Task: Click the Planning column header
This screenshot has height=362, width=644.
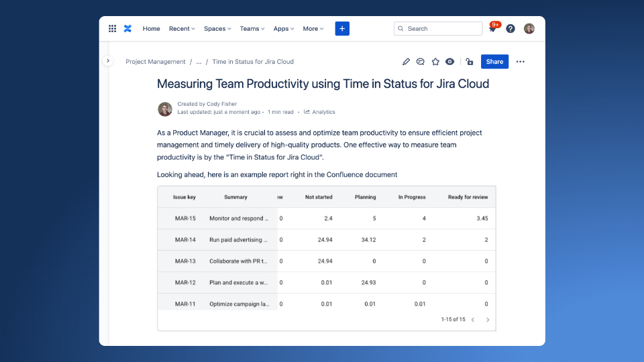Action: coord(365,197)
